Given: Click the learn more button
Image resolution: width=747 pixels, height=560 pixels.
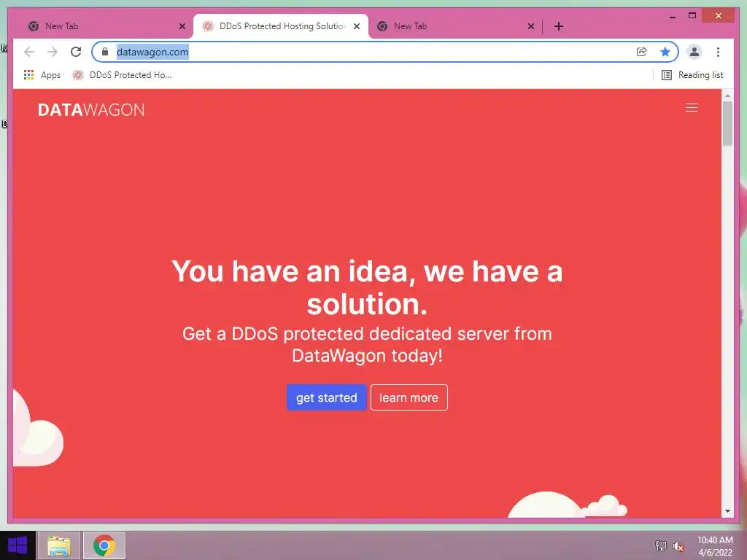Looking at the screenshot, I should pyautogui.click(x=409, y=397).
